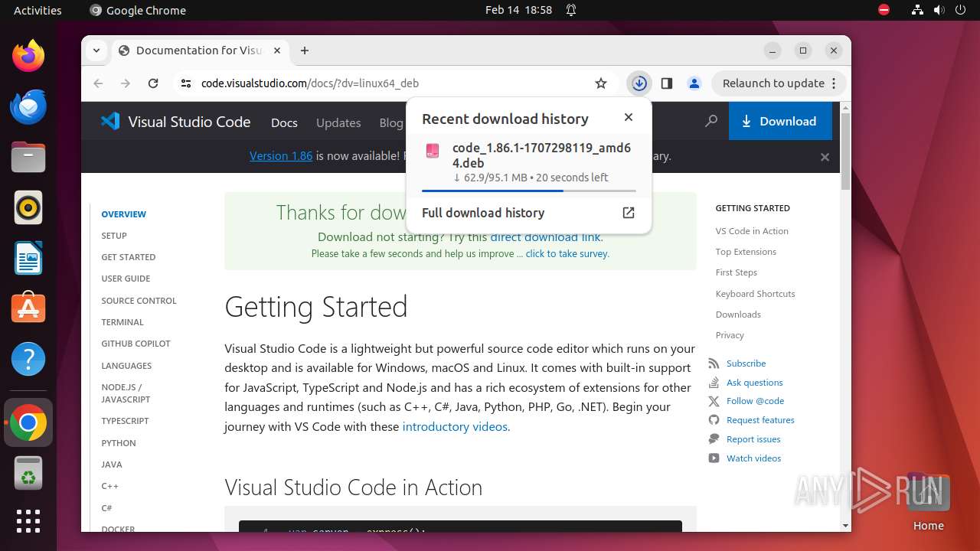Screen dimensions: 980x551
Task: Open a new browser tab
Action: pos(305,51)
